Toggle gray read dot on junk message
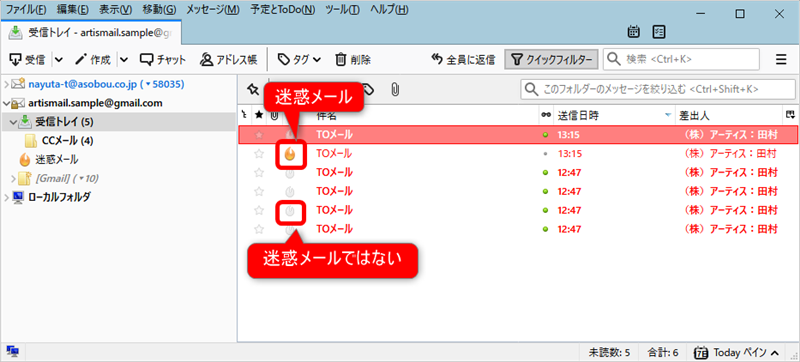The height and width of the screenshot is (362, 800). [545, 153]
